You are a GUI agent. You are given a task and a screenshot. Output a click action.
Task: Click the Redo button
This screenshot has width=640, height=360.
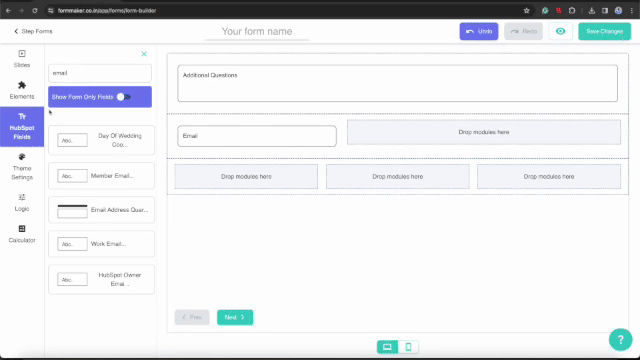click(x=523, y=31)
